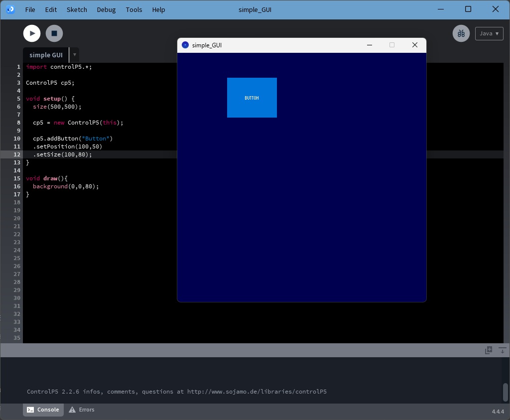
Task: Minimize the Processing IDE window
Action: pos(441,9)
